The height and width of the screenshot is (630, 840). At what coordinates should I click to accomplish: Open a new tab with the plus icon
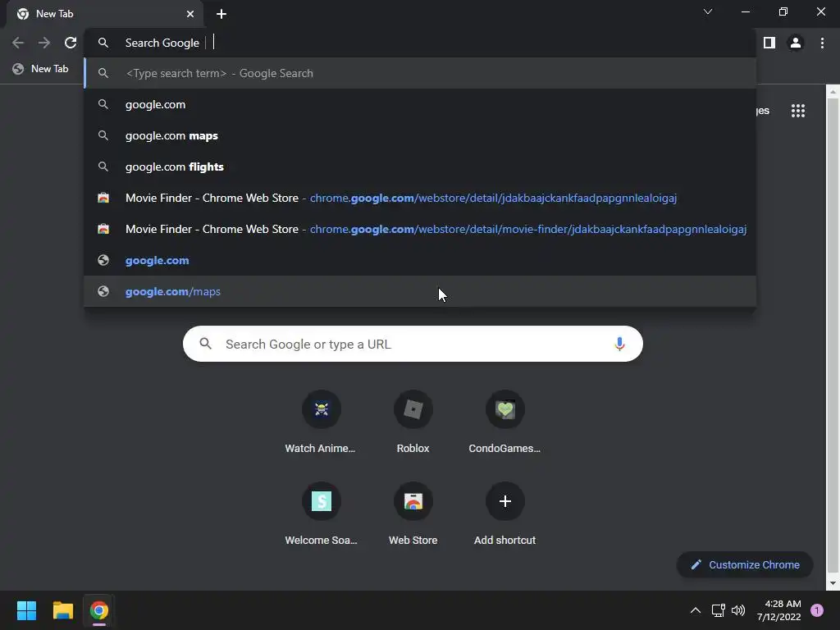pyautogui.click(x=221, y=14)
